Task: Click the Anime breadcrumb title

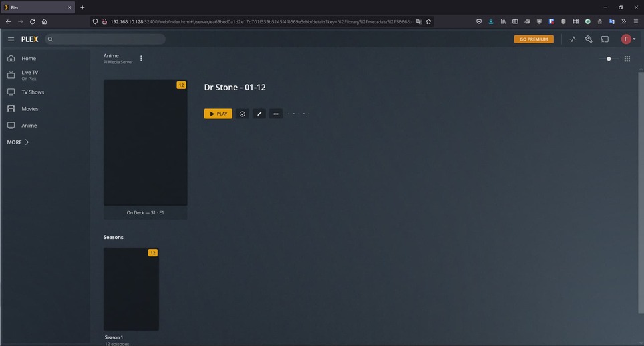Action: 111,56
